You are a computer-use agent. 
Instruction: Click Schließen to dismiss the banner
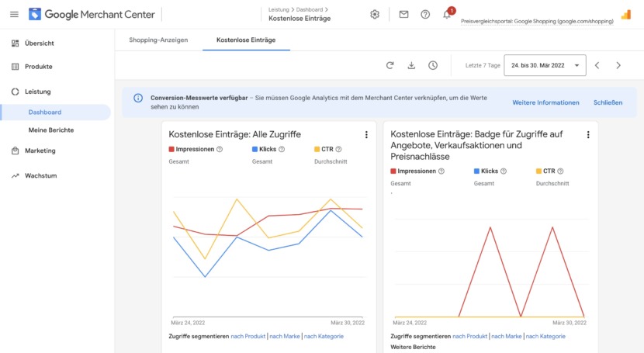[x=608, y=102]
